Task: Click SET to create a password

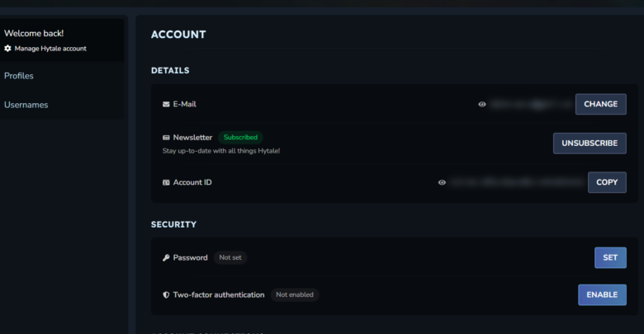Action: (x=609, y=258)
